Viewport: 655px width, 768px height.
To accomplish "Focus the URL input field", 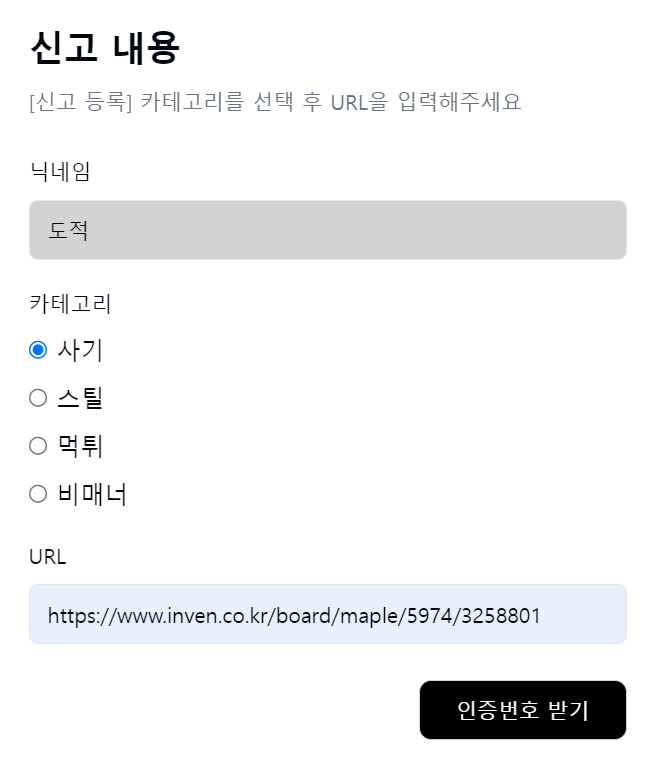I will coord(327,615).
